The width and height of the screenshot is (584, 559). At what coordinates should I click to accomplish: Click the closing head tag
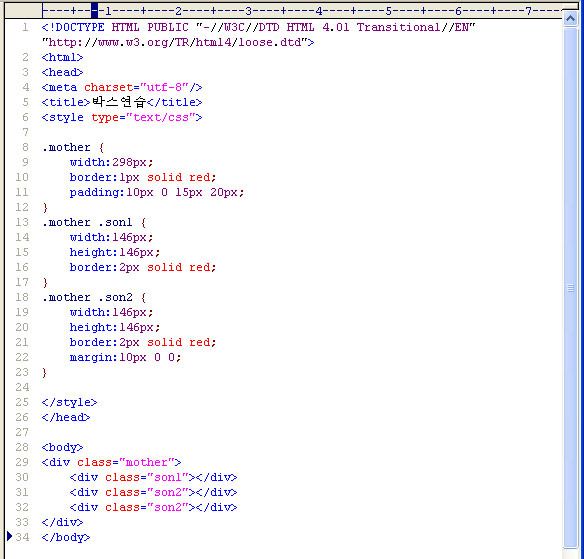pos(66,417)
